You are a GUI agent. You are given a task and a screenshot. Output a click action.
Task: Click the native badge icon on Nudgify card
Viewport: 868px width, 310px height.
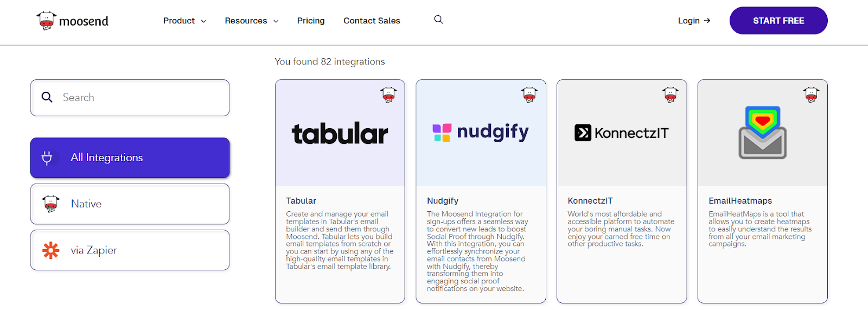(529, 94)
